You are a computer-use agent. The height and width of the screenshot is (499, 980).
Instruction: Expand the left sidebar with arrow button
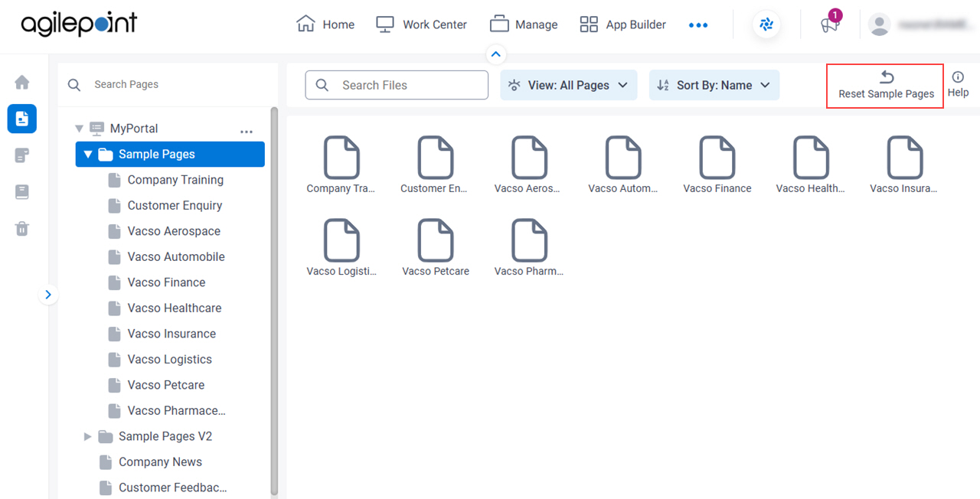(48, 295)
